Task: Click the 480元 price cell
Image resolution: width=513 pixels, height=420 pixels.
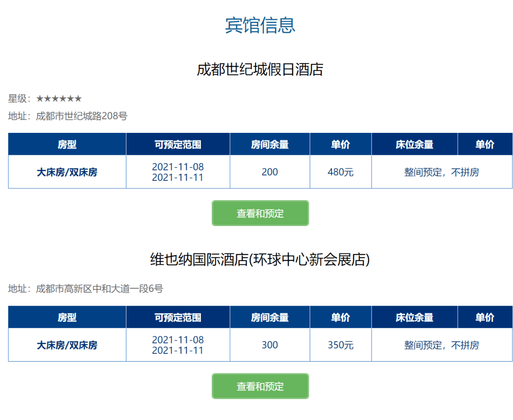Action: click(x=341, y=172)
